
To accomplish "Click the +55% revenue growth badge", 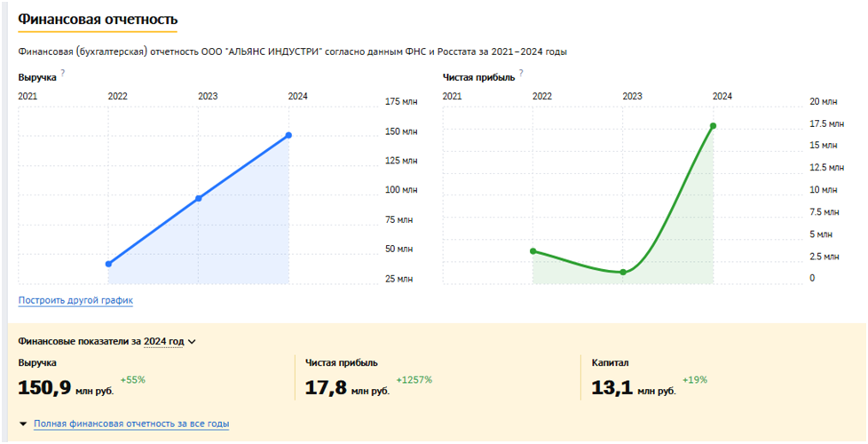I will 132,380.
